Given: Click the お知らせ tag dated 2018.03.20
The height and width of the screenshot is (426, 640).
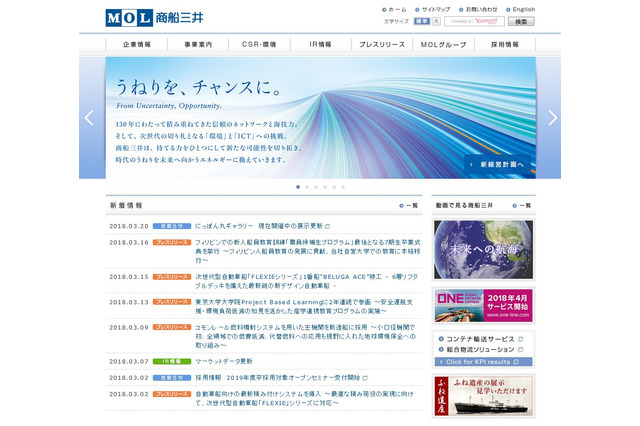Looking at the screenshot, I should [172, 226].
